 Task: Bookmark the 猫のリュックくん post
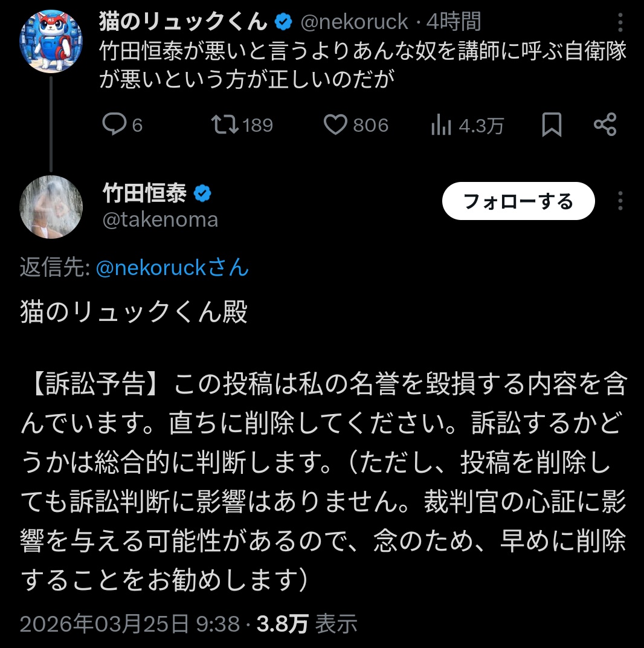(551, 125)
